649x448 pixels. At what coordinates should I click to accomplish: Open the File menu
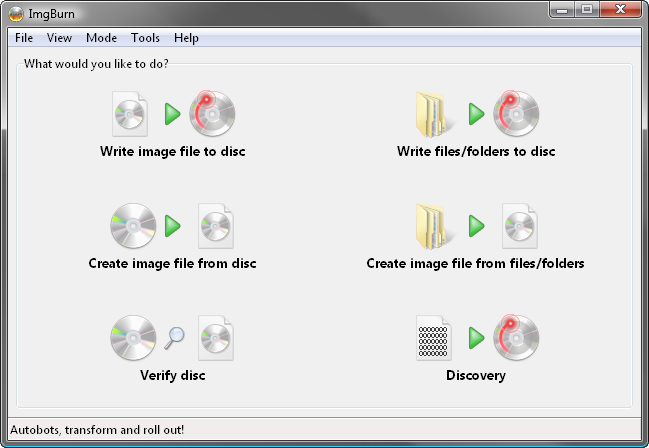(24, 38)
